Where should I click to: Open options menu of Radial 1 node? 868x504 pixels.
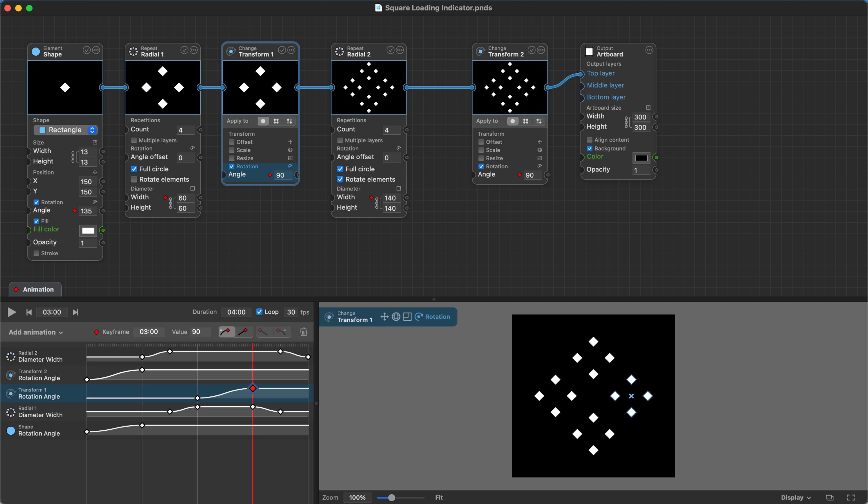point(194,50)
